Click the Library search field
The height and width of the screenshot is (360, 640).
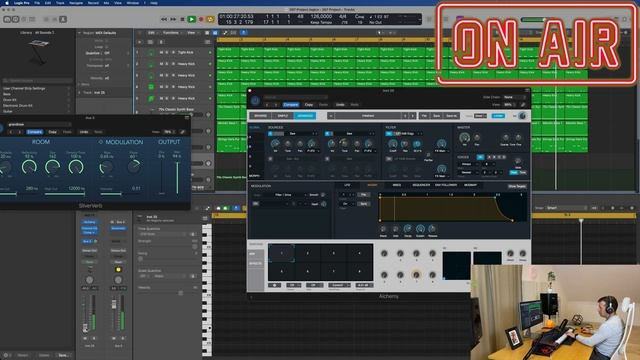point(38,81)
